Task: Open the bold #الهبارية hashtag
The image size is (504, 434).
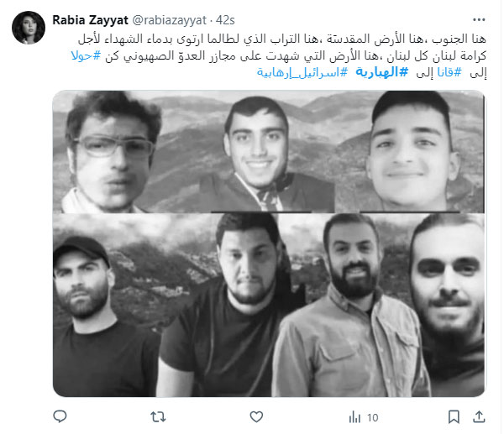Action: pos(382,72)
